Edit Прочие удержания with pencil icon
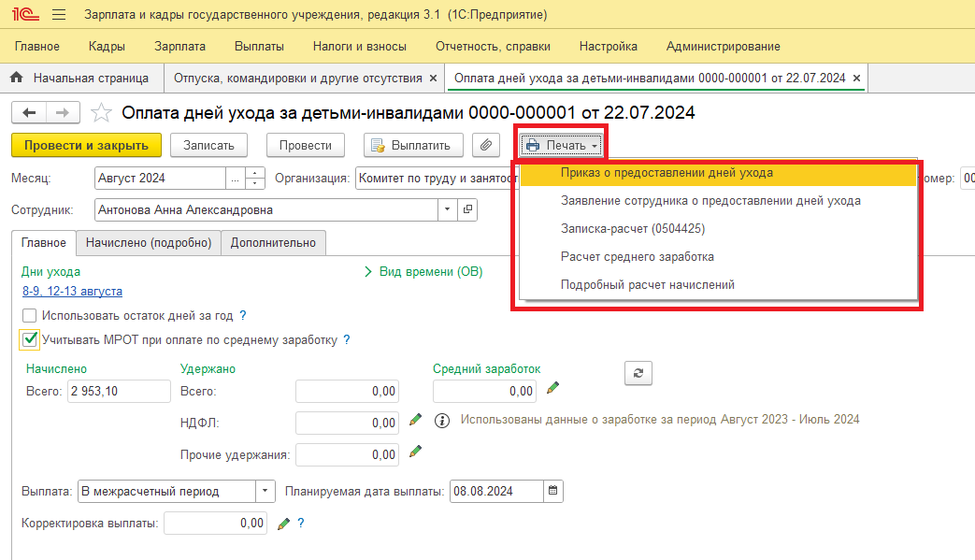975x560 pixels. click(x=415, y=452)
